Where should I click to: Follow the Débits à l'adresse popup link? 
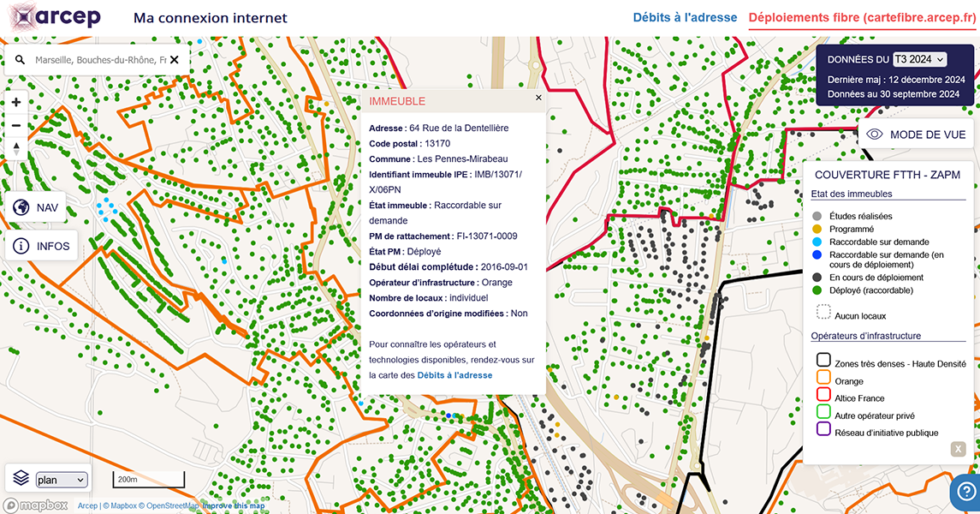(x=454, y=375)
